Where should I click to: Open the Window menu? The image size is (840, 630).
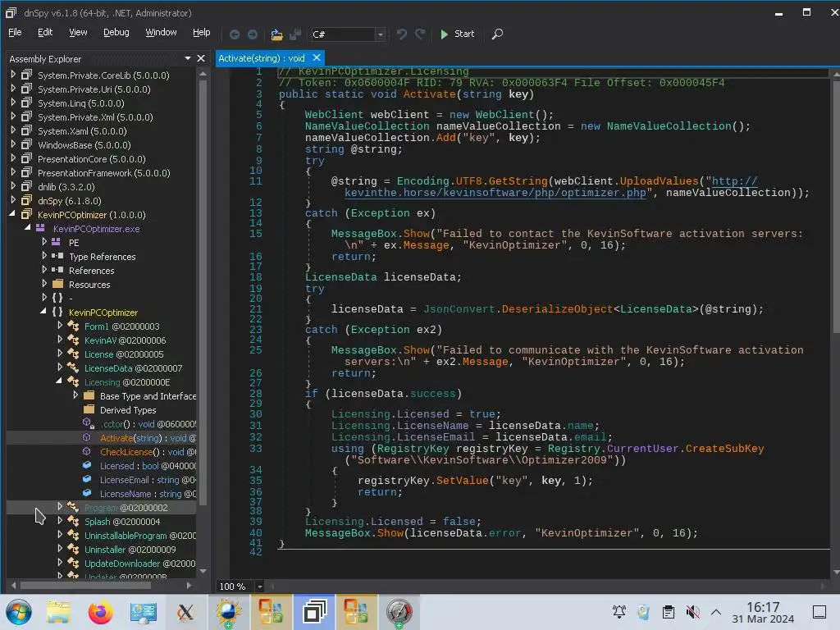tap(161, 32)
